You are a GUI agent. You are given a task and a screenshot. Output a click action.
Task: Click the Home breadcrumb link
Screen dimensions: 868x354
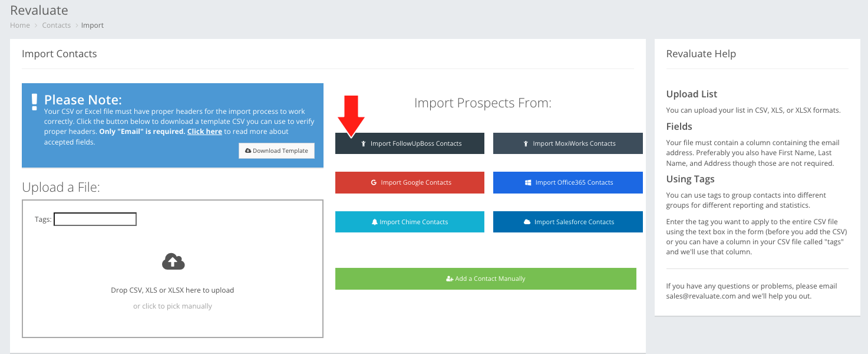pos(20,25)
